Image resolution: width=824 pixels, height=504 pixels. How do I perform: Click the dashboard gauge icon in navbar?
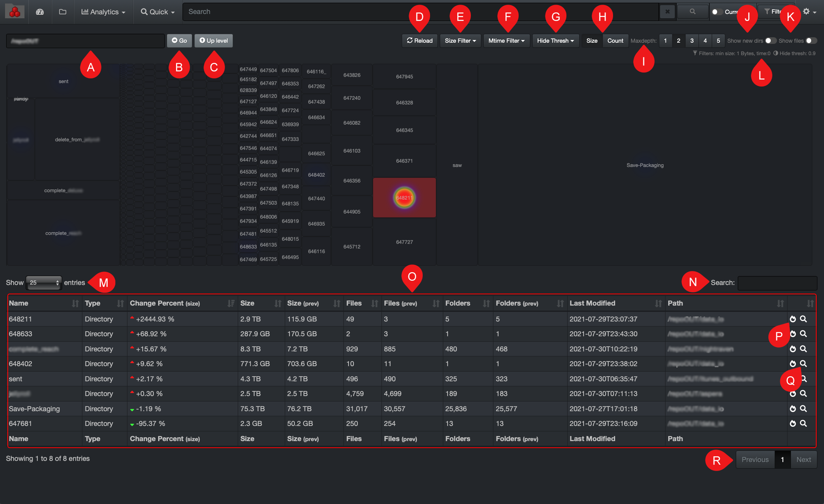(x=40, y=12)
